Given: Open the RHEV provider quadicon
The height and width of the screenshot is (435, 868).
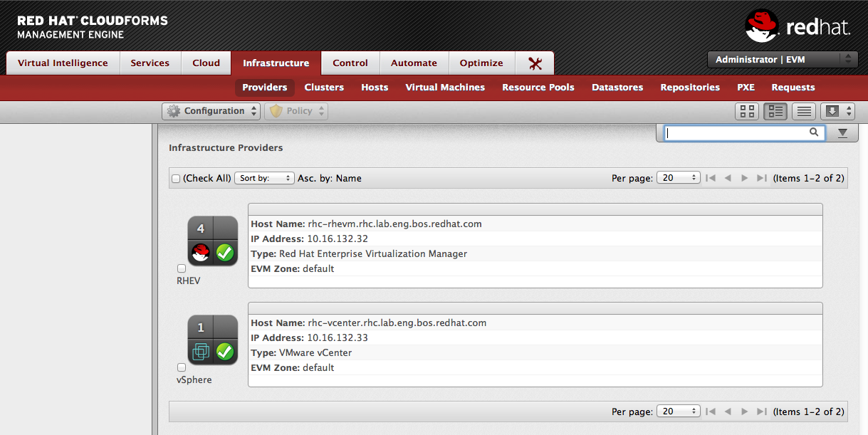Looking at the screenshot, I should tap(212, 241).
